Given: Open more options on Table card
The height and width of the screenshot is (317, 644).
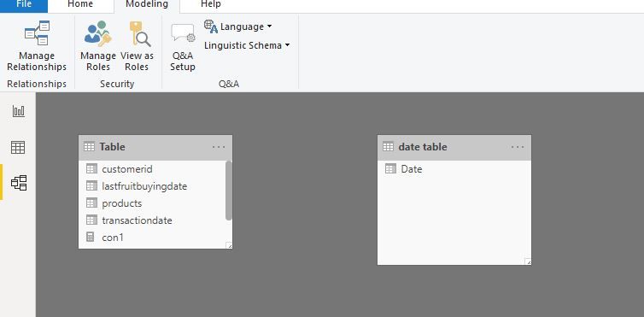Looking at the screenshot, I should 219,147.
